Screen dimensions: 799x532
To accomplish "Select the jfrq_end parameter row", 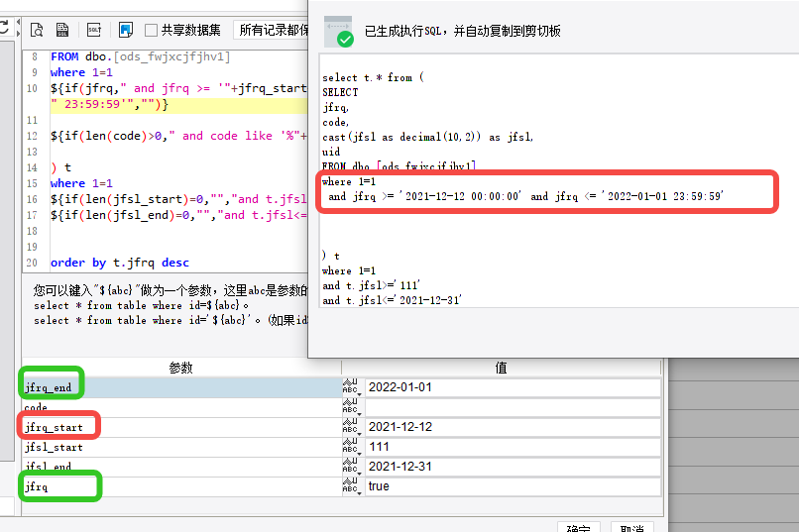I will tap(182, 387).
